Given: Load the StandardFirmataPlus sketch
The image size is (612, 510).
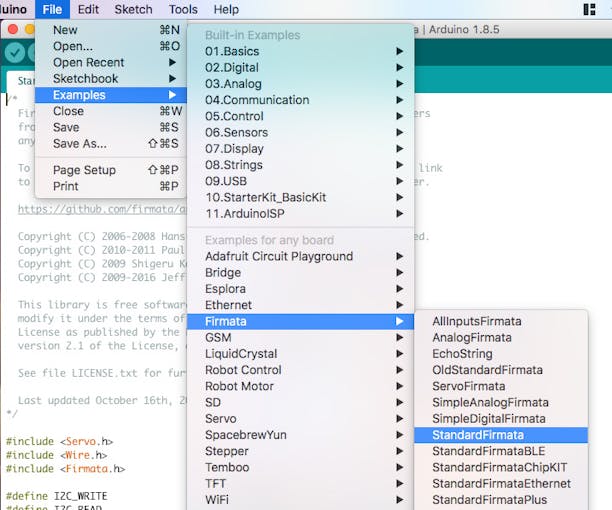Looking at the screenshot, I should (x=501, y=500).
